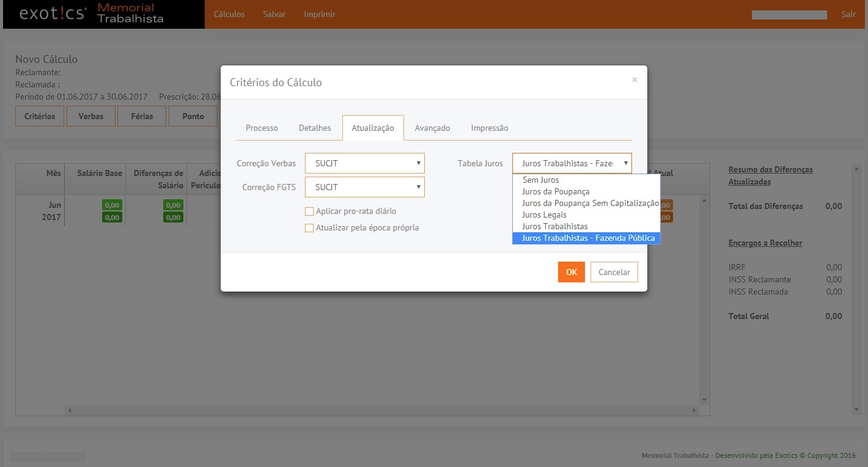Open the Correção Verbas dropdown
Image resolution: width=868 pixels, height=467 pixels.
tap(364, 163)
